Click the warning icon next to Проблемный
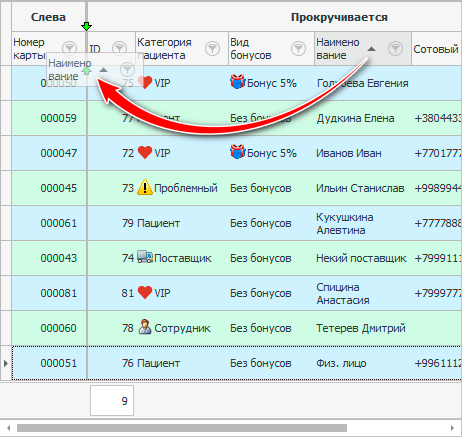 point(145,187)
